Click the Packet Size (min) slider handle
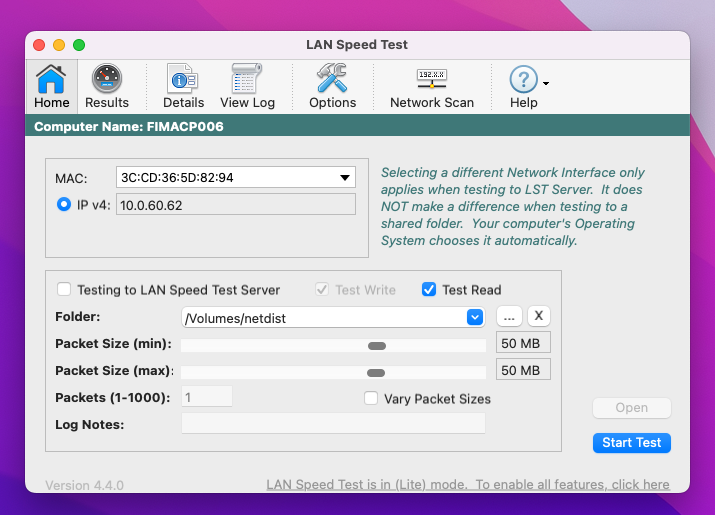The width and height of the screenshot is (715, 515). 377,346
